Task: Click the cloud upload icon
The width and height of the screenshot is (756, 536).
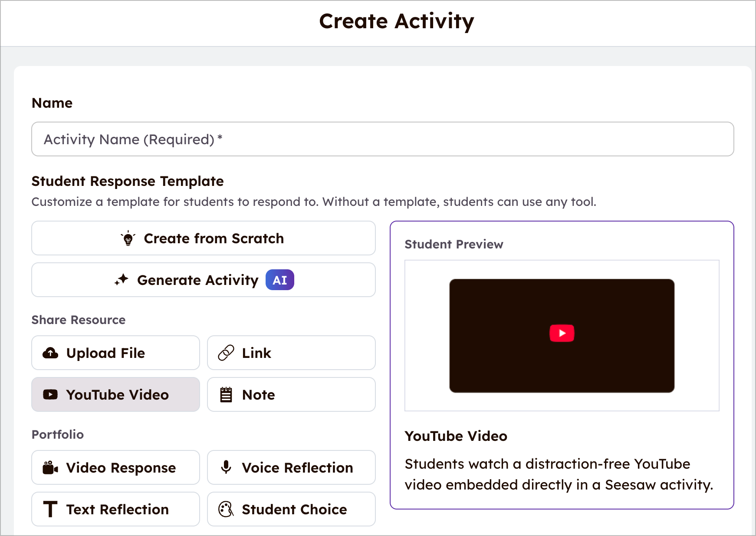Action: pos(50,353)
